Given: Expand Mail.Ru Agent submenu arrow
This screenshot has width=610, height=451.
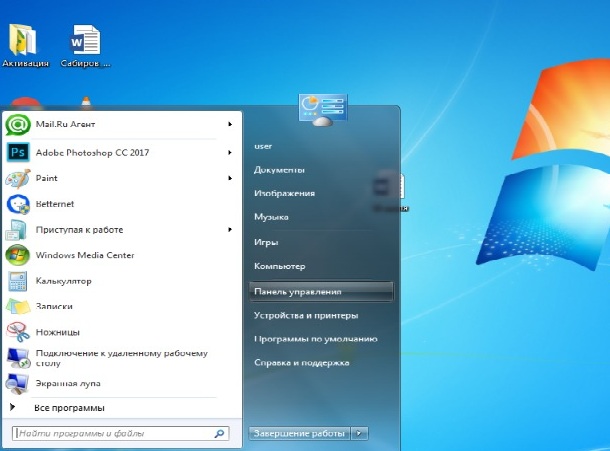Looking at the screenshot, I should coord(230,124).
